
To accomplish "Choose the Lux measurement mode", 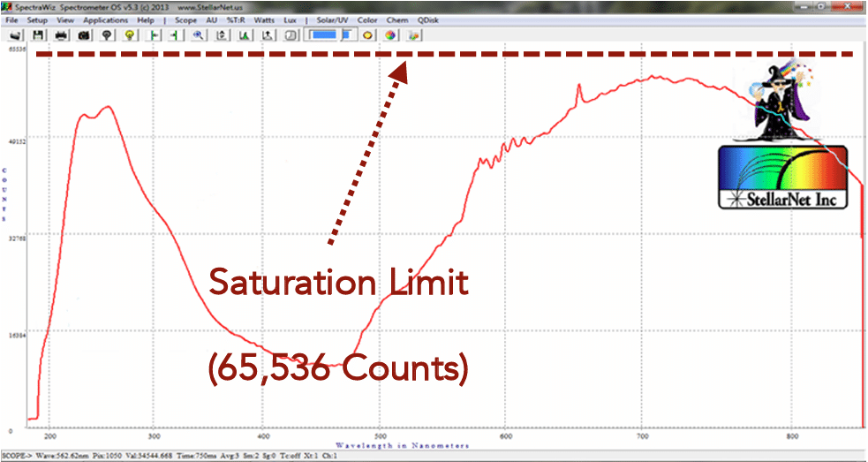I will pos(290,20).
